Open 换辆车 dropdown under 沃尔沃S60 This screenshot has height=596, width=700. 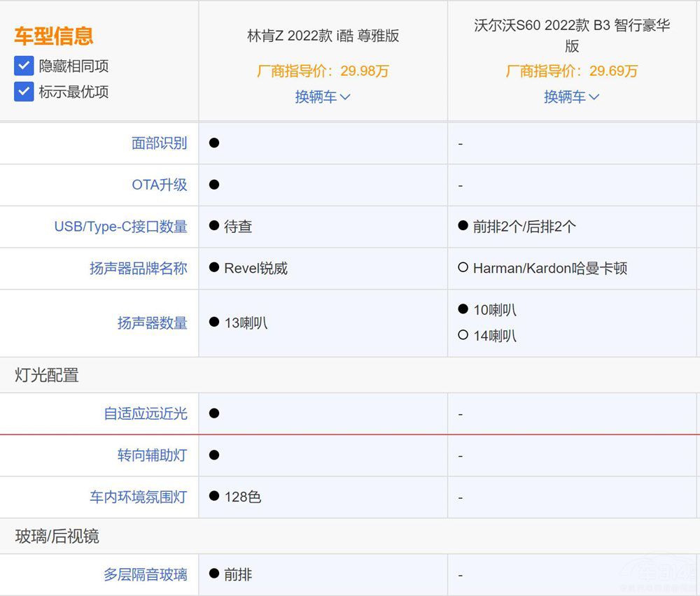pos(571,97)
